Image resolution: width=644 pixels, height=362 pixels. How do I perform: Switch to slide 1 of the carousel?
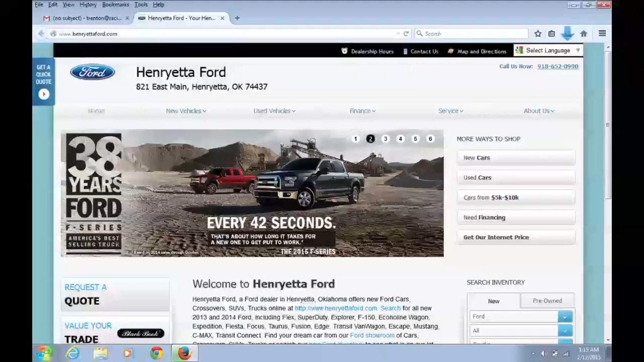pos(356,139)
